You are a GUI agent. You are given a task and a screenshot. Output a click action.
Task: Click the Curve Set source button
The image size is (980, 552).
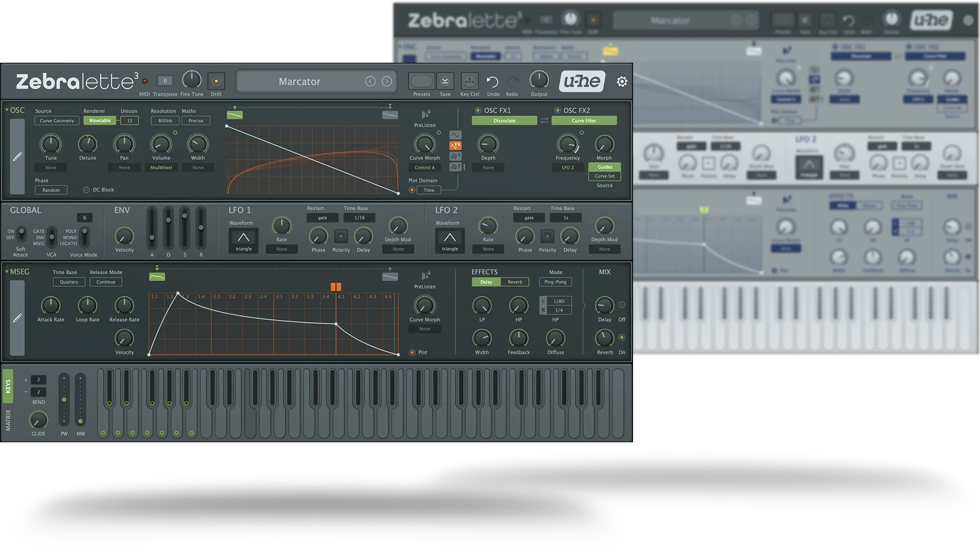[x=605, y=175]
